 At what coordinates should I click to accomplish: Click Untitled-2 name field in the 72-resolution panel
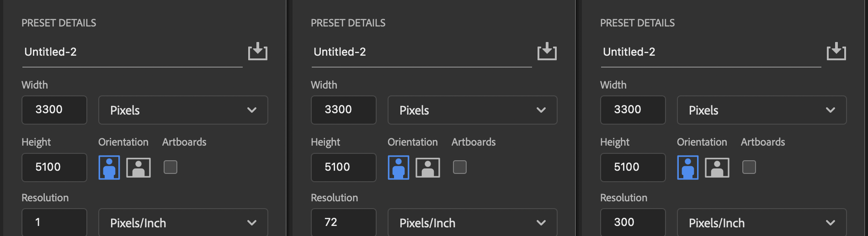[x=421, y=52]
